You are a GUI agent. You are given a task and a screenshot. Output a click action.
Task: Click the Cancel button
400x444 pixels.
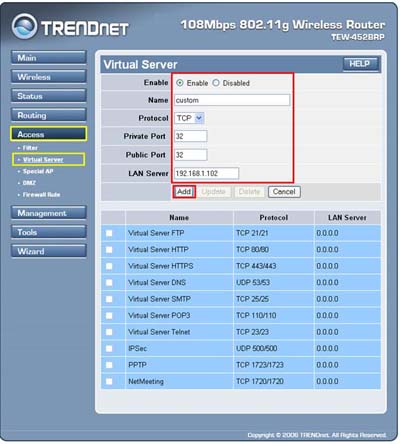pos(284,192)
